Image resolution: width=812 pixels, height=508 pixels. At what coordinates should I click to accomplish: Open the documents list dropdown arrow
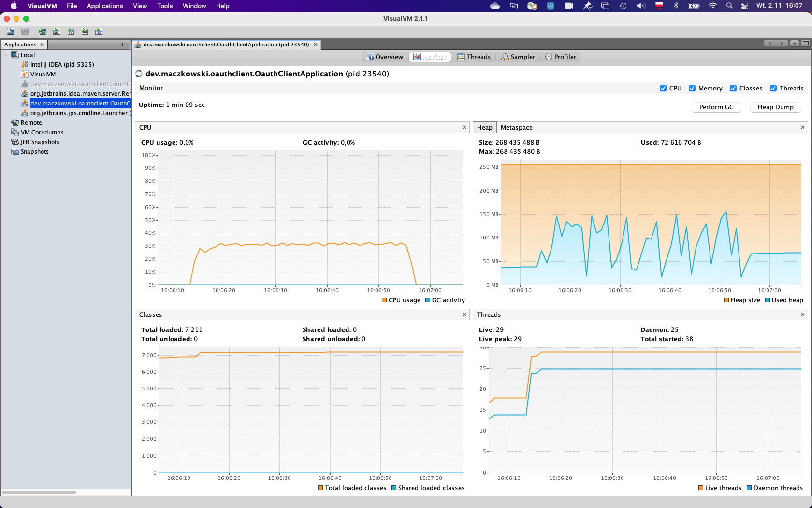795,44
